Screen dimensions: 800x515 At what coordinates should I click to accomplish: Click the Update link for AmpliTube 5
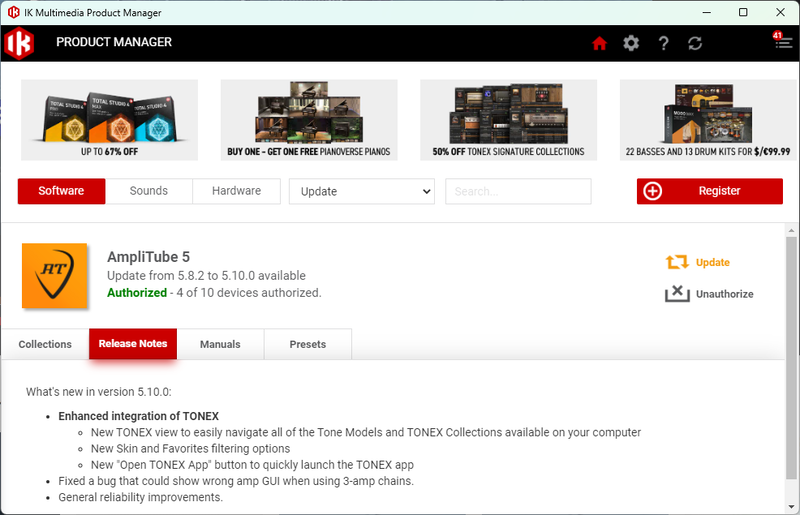point(713,262)
